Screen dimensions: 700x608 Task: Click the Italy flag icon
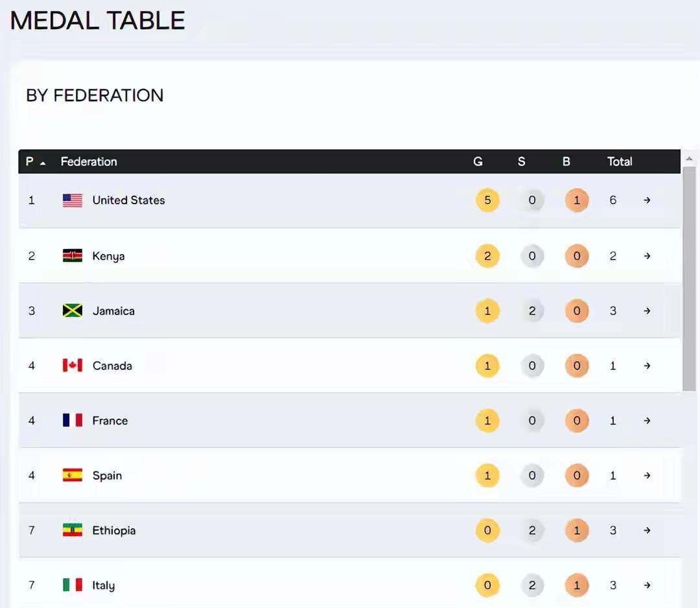point(73,585)
